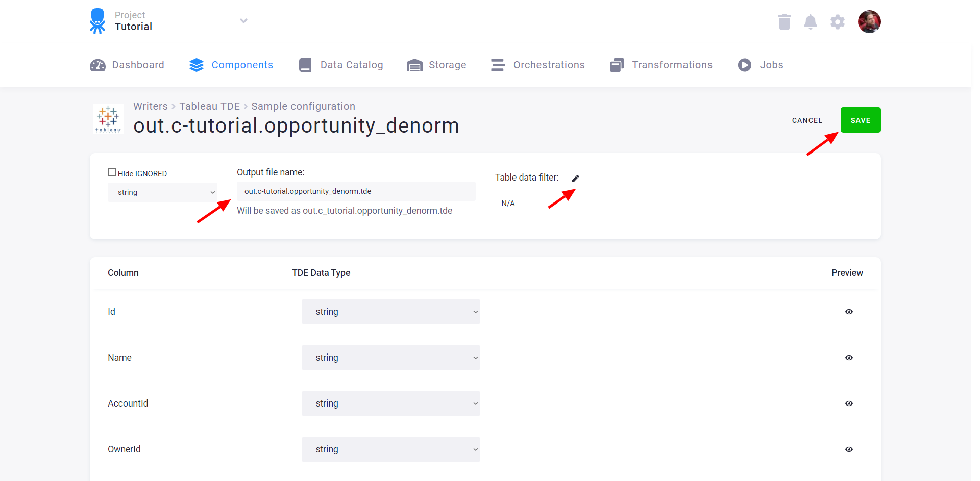Open TDE data type dropdown for AccountId
This screenshot has width=980, height=481.
pos(391,403)
